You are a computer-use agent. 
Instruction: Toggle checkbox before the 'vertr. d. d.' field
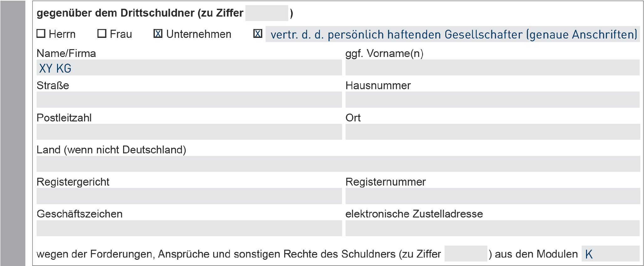(x=258, y=33)
